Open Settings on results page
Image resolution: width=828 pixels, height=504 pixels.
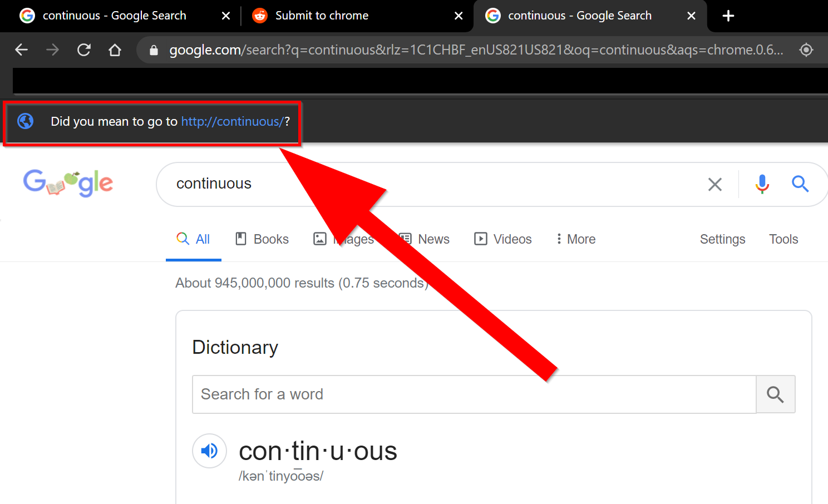pos(722,239)
